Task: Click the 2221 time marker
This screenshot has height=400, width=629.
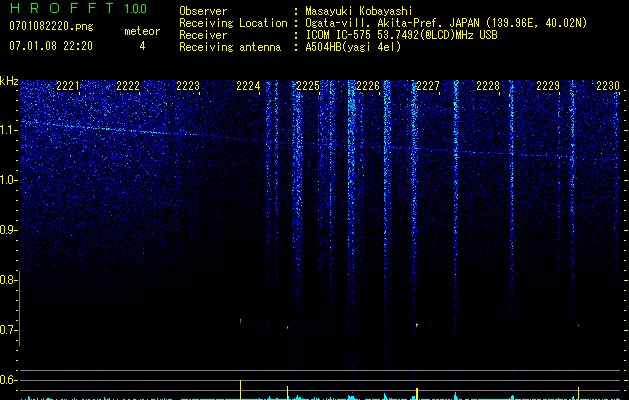Action: [68, 86]
